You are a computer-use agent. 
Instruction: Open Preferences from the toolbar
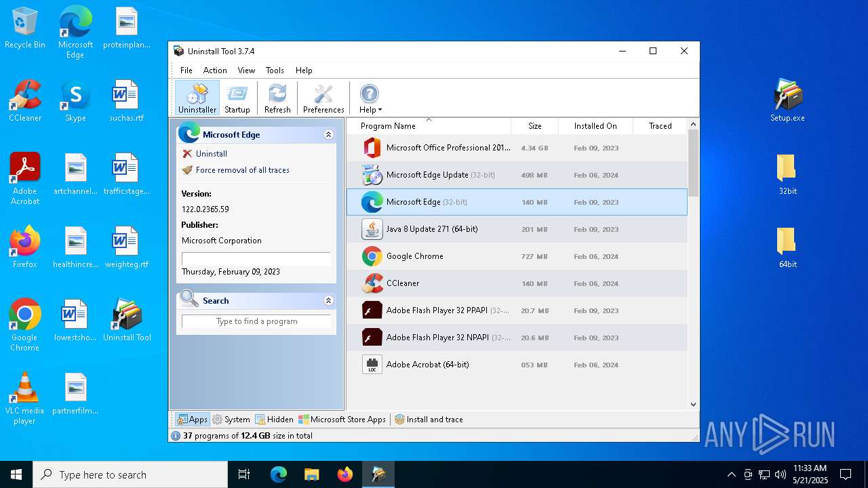[x=323, y=98]
